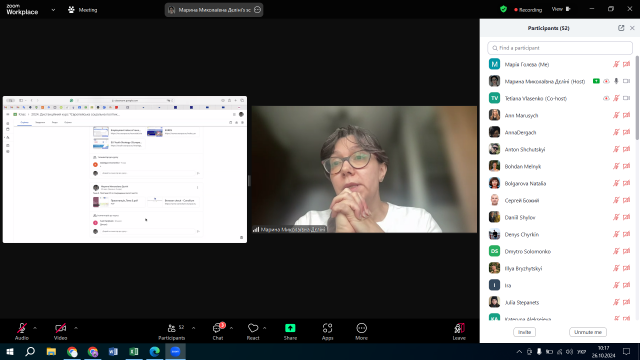Expand chat options arrow in toolbar
The image size is (640, 360).
pos(231,328)
